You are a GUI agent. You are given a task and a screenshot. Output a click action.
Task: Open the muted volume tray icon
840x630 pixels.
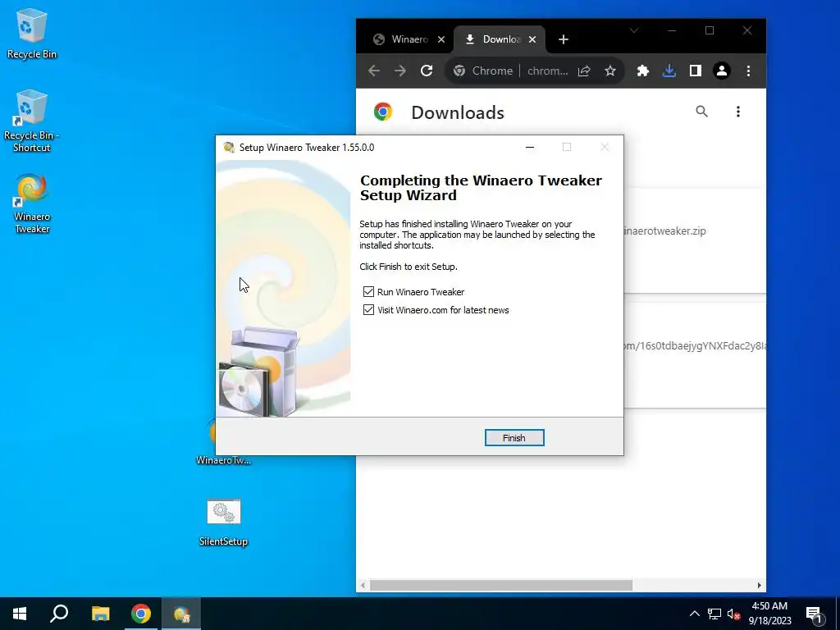[x=733, y=614]
